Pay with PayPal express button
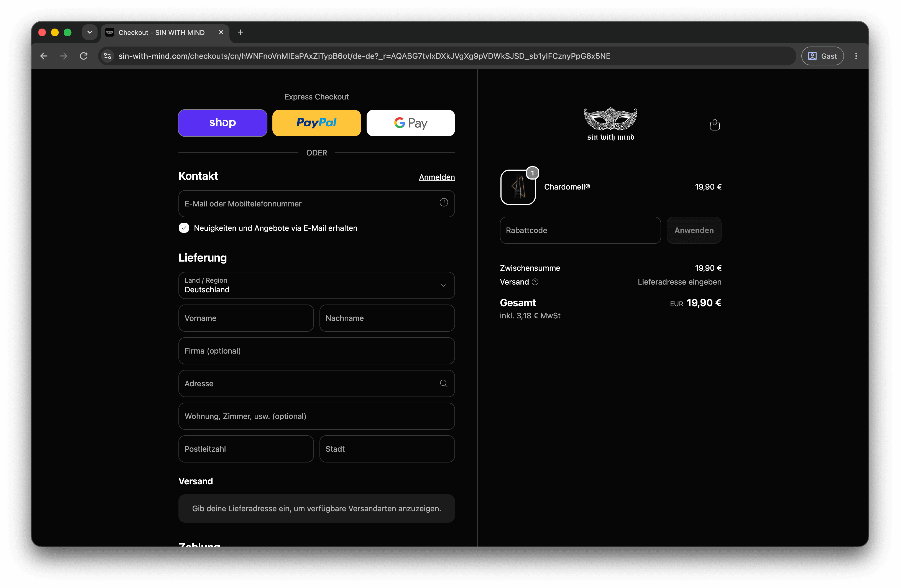900x588 pixels. pyautogui.click(x=316, y=123)
